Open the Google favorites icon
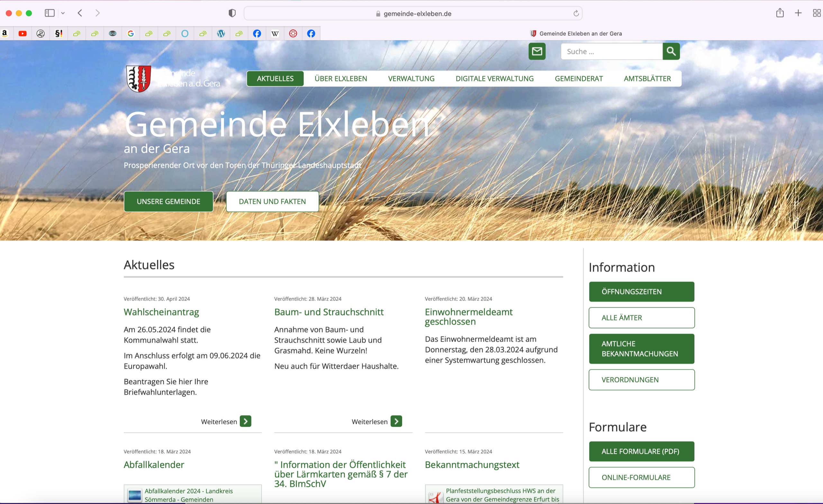Image resolution: width=823 pixels, height=504 pixels. [131, 33]
